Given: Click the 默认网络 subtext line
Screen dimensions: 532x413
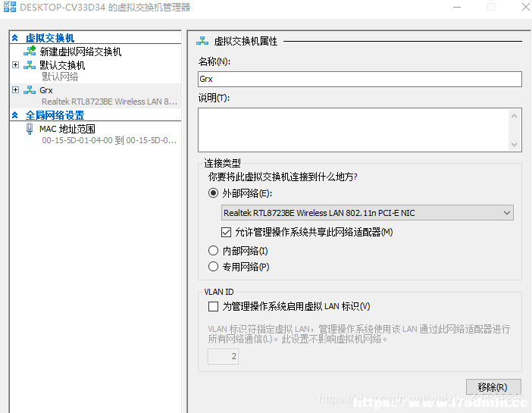Looking at the screenshot, I should click(x=60, y=77).
